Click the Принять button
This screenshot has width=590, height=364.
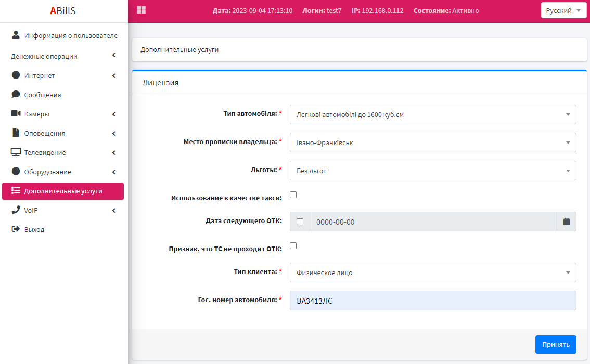(x=556, y=344)
